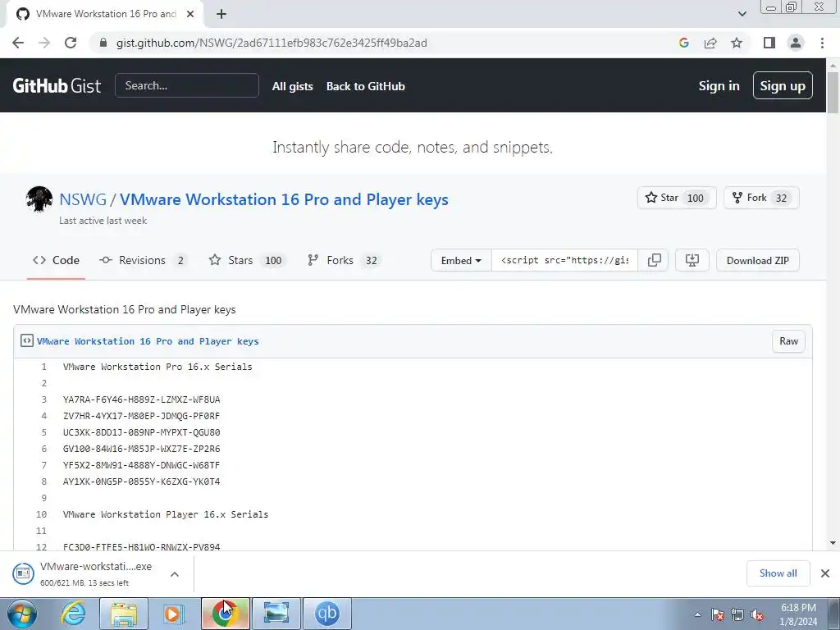Select serial line GV100-84W16-M85JP-WXZ7E-ZP2R6

coord(141,449)
